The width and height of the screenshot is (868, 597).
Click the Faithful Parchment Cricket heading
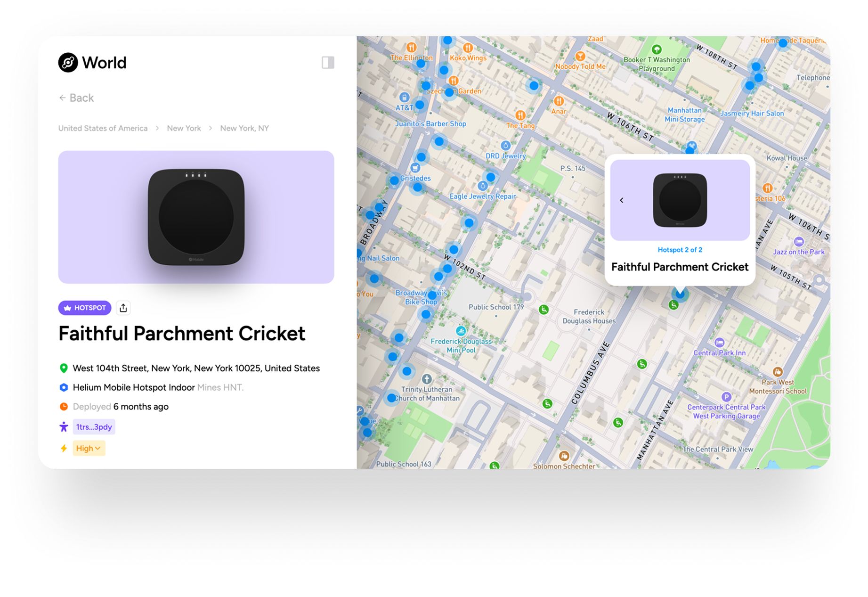pos(182,334)
